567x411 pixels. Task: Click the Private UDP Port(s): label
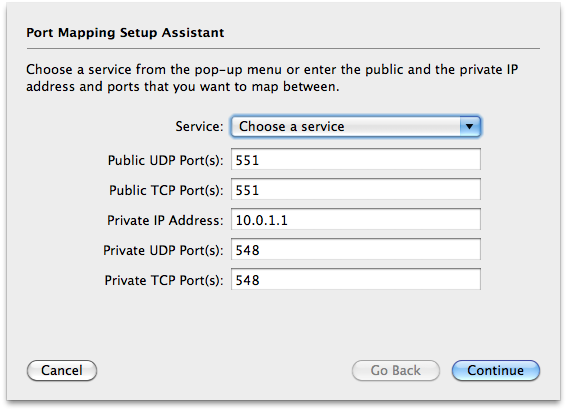click(163, 250)
